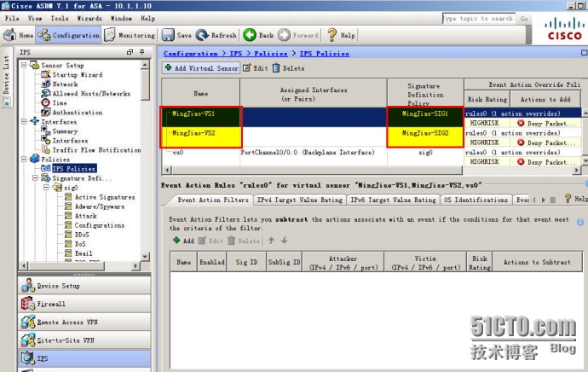Open the Help menu
This screenshot has width=588, height=372.
[x=147, y=18]
